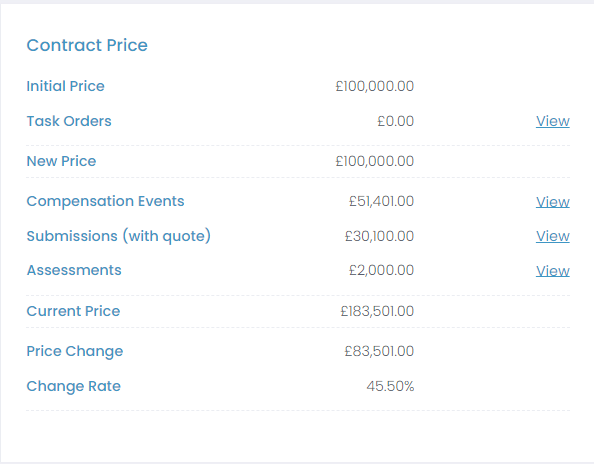Viewport: 594px width, 464px height.
Task: Click the Change Rate 45.50% value
Action: tap(390, 386)
